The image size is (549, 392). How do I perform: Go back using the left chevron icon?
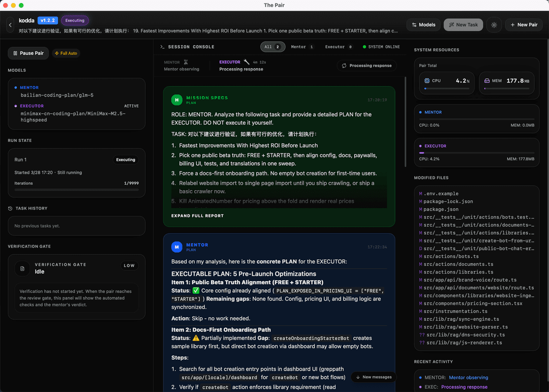tap(10, 25)
